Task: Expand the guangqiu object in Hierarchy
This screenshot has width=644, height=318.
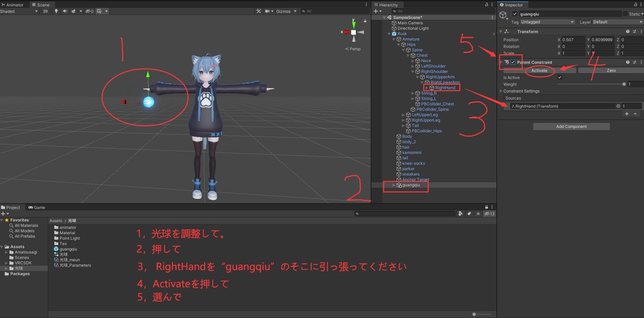Action: click(394, 185)
